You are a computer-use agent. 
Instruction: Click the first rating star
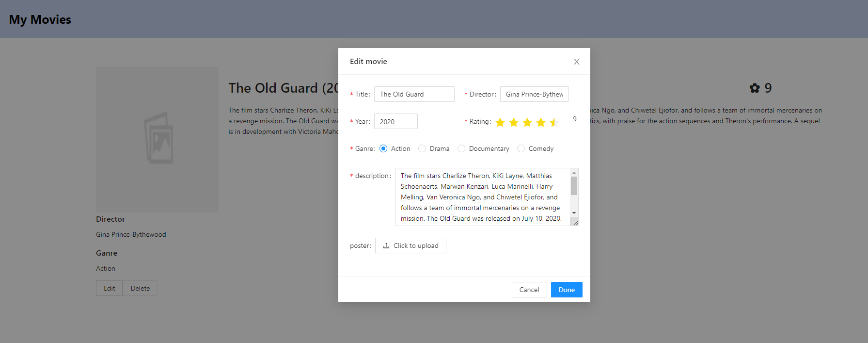point(500,122)
